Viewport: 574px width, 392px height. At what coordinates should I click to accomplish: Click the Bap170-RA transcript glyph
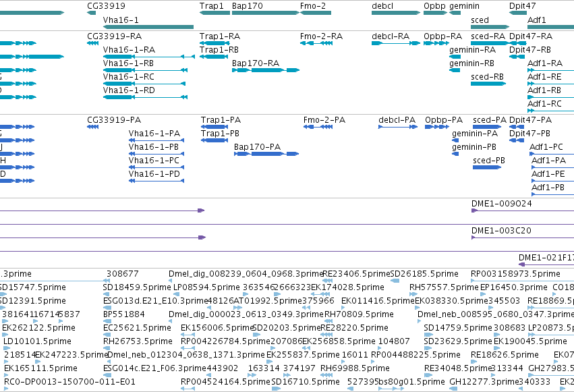[x=266, y=70]
